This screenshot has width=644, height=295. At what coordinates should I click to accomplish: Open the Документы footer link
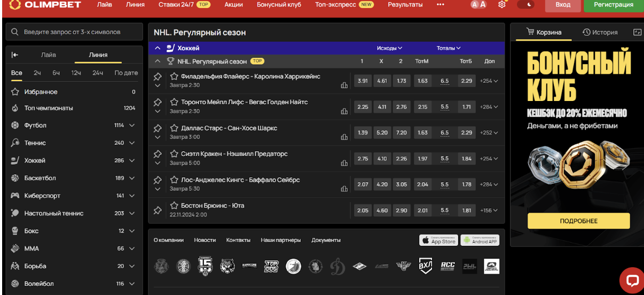pos(326,240)
